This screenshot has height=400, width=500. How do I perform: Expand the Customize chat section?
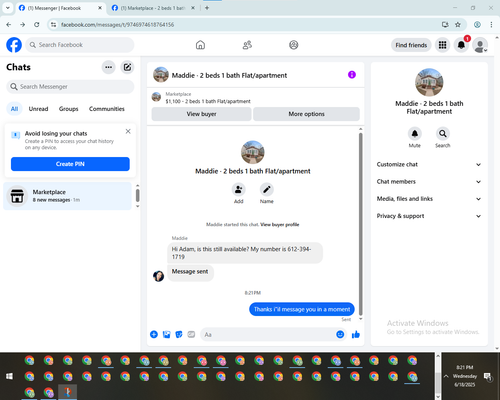(429, 164)
